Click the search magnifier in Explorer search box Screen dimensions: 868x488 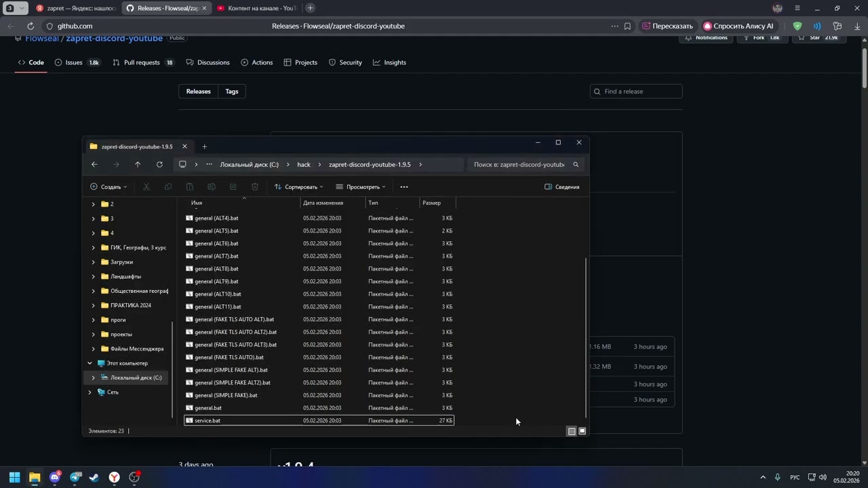coord(576,165)
